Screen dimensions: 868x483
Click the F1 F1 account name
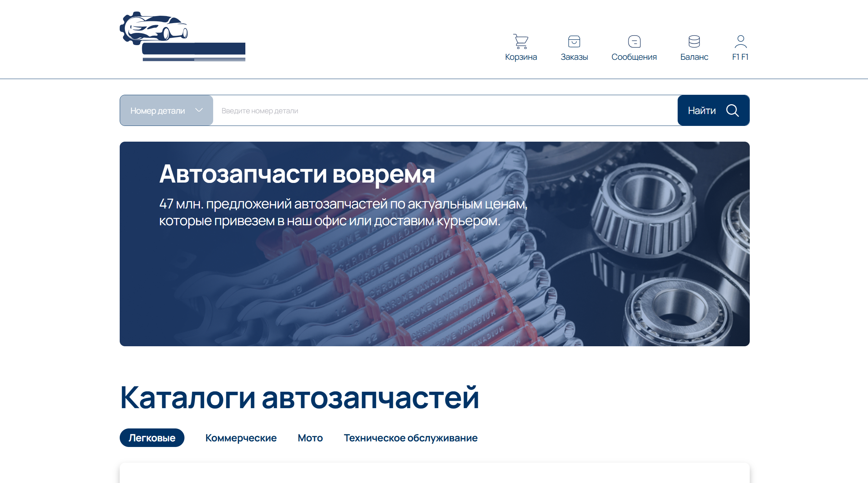(740, 57)
